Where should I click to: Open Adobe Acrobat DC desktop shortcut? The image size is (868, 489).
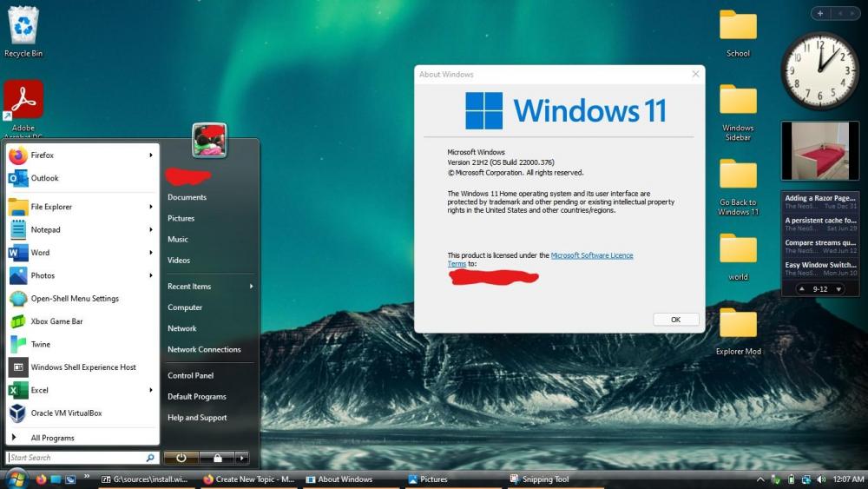(x=23, y=106)
